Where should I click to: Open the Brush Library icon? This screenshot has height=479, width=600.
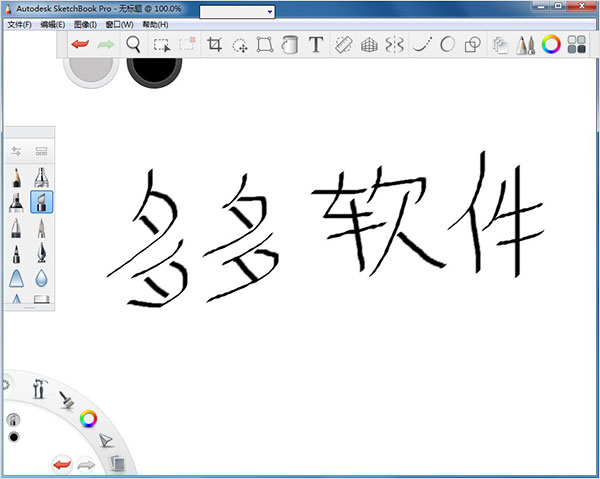(41, 151)
